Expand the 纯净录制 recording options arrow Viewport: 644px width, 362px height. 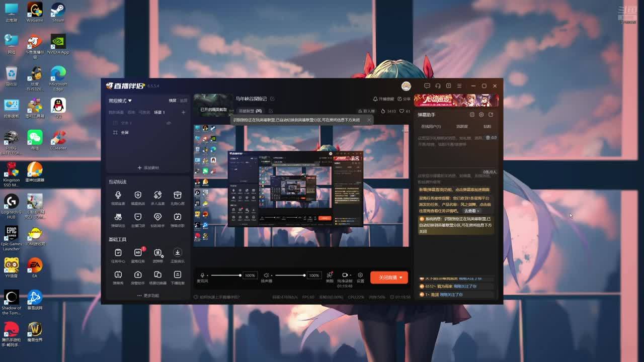click(351, 275)
